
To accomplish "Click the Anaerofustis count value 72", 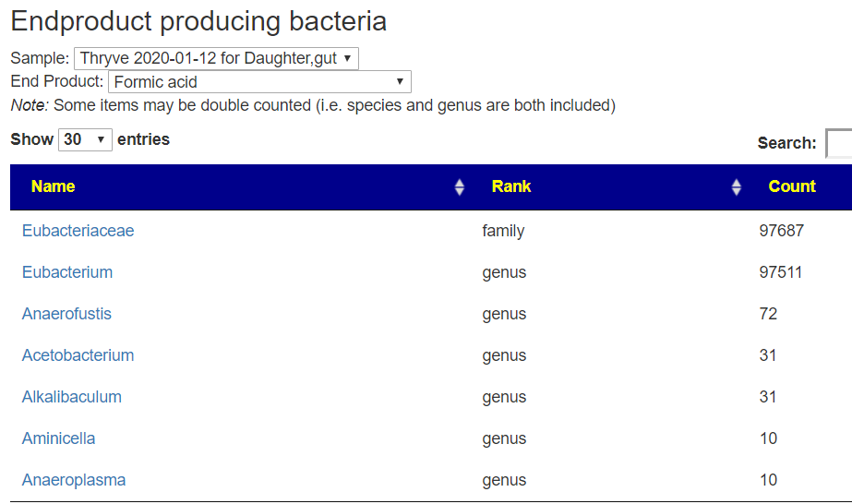I will tap(768, 314).
